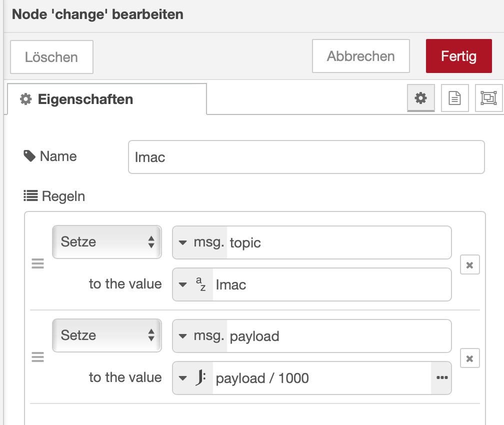Click the Löschen button
504x425 pixels.
click(x=51, y=57)
